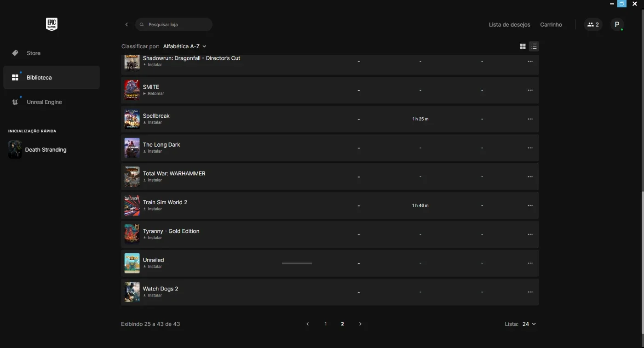The width and height of the screenshot is (644, 348).
Task: Open the profile avatar P
Action: click(617, 25)
